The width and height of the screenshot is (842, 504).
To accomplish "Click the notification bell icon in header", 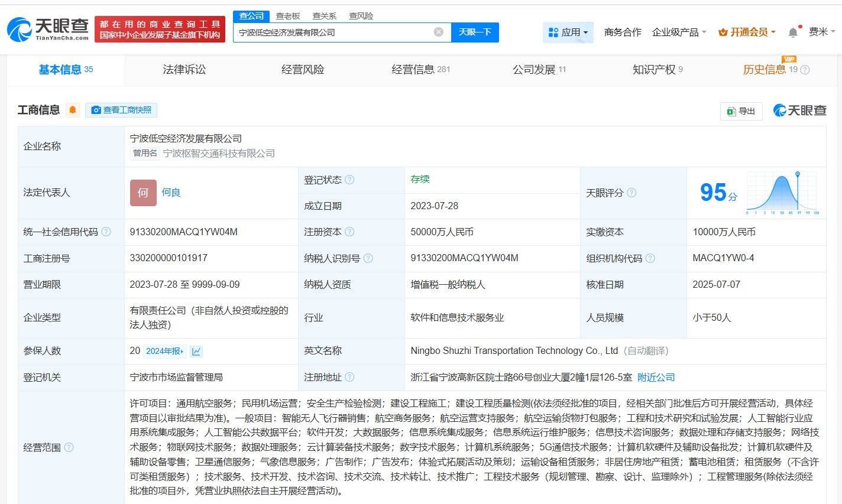I will [x=793, y=32].
